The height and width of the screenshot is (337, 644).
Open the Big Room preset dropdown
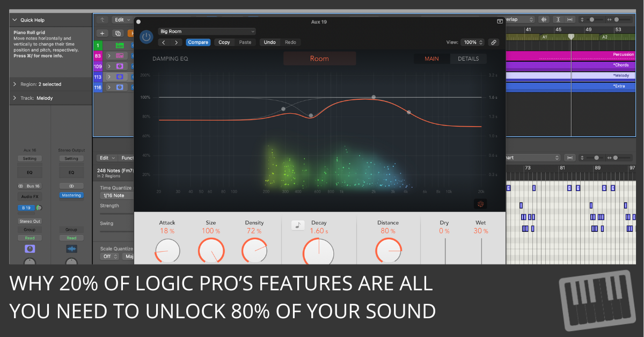coord(207,32)
